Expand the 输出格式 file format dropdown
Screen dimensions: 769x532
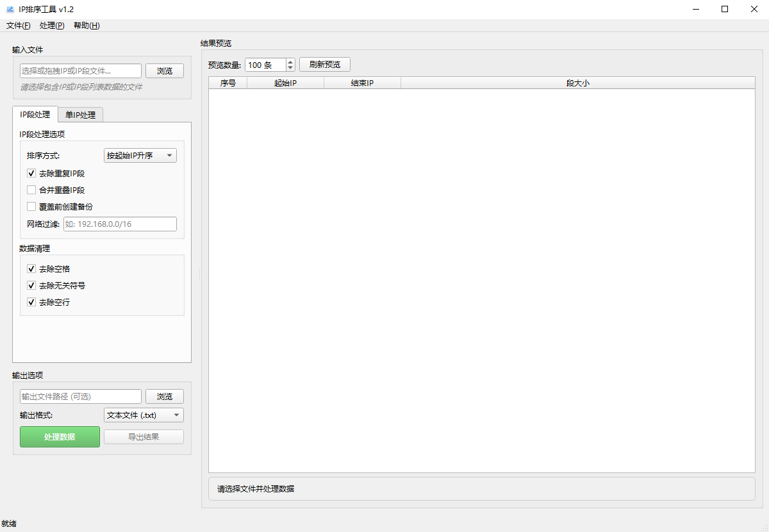click(x=144, y=415)
